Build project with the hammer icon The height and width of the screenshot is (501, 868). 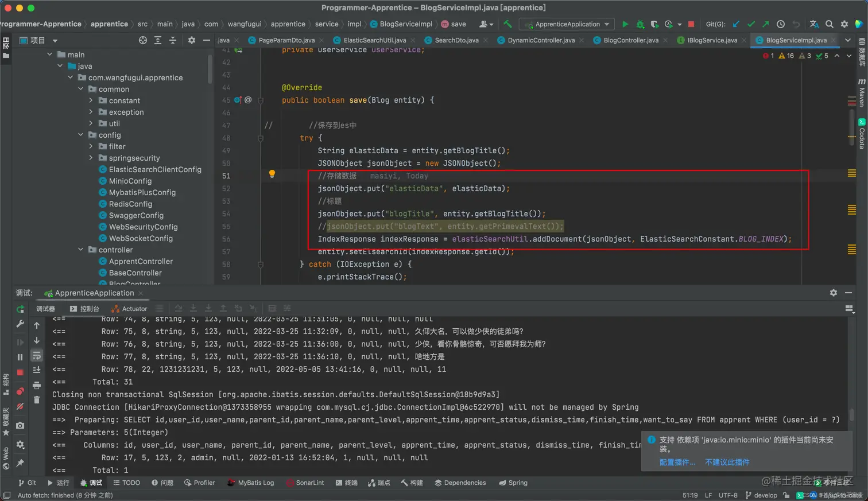tap(507, 24)
